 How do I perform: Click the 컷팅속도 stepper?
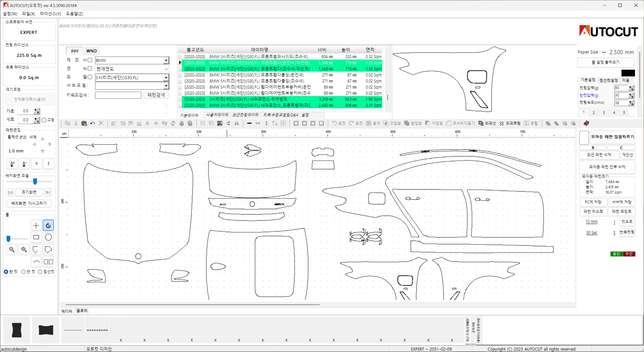pyautogui.click(x=631, y=103)
